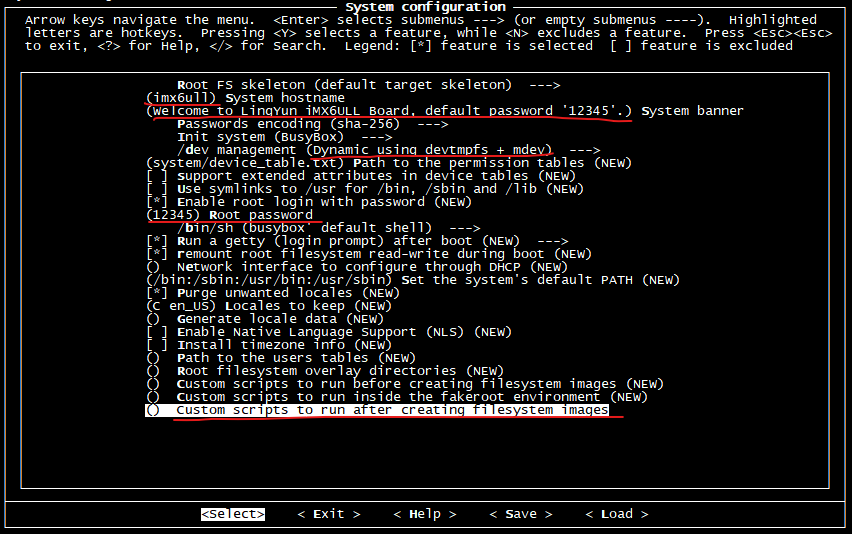Toggle the Enable root login with password checkbox
Image resolution: width=852 pixels, height=534 pixels.
[156, 202]
